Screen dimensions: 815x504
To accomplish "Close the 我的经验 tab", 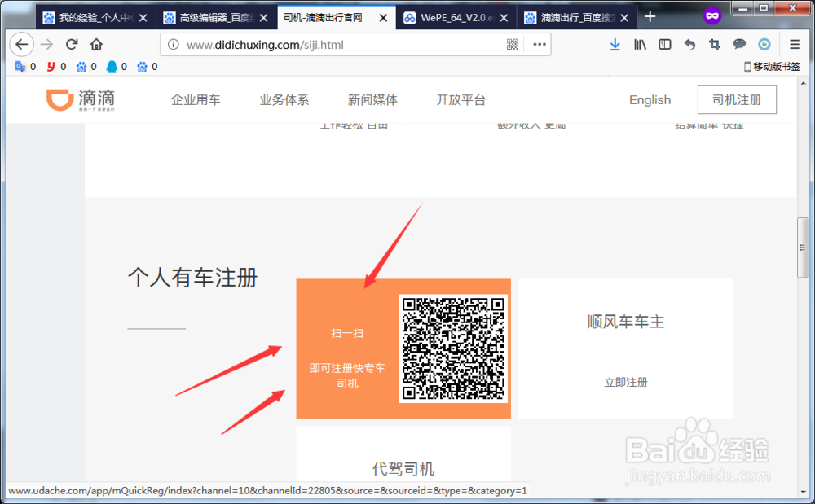I will 143,18.
